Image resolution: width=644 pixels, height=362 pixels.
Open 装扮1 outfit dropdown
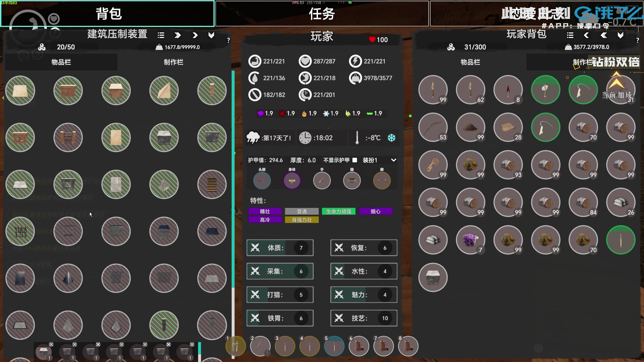tap(379, 160)
